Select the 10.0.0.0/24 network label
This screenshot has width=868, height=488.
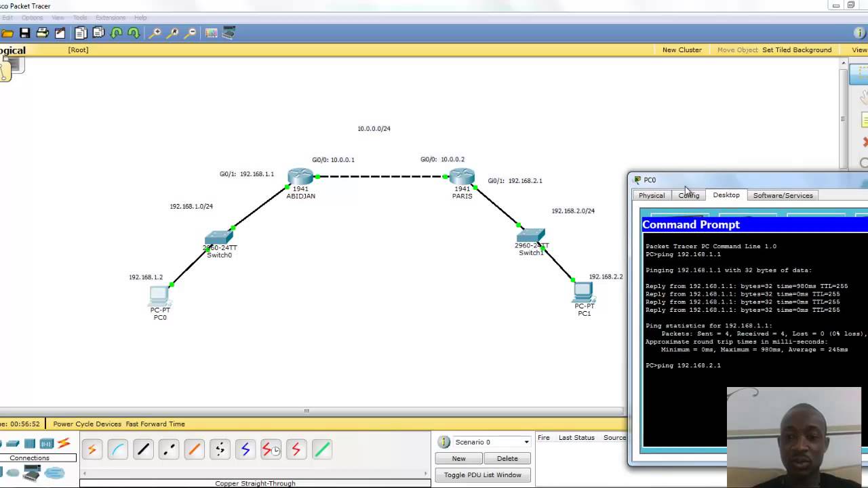tap(374, 128)
